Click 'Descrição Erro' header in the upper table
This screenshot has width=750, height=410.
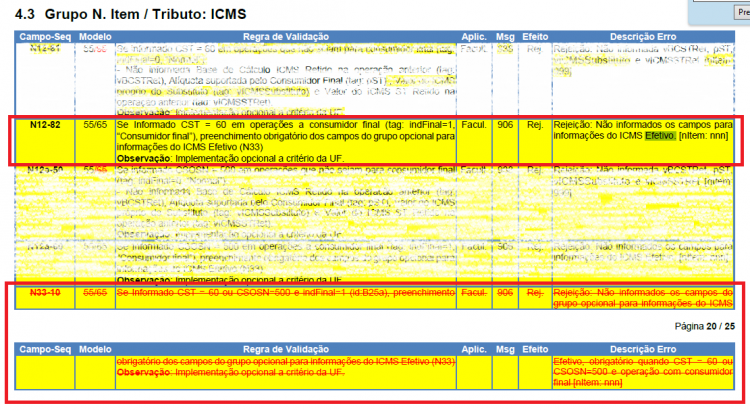coord(643,37)
